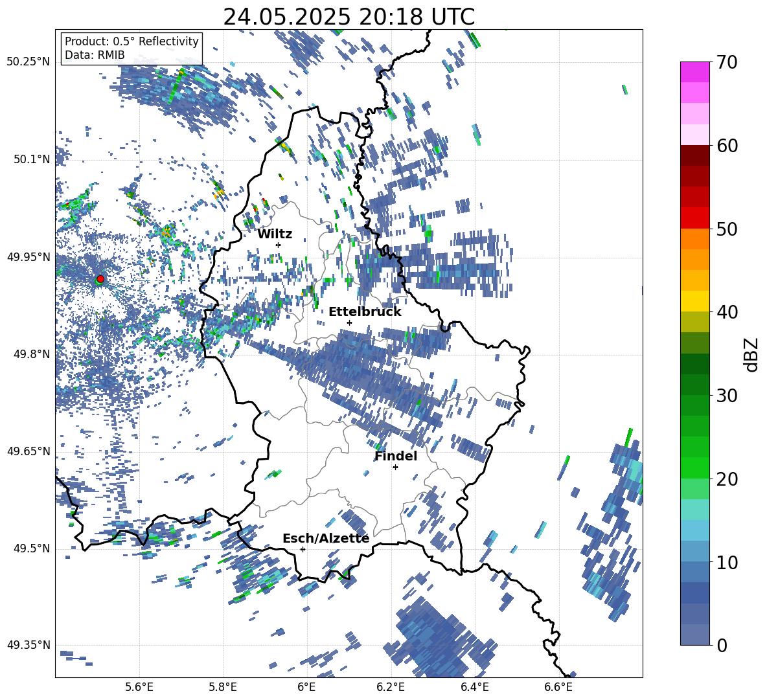
Task: Click the turquoise colorbar swatch below 20
Action: pos(694,510)
